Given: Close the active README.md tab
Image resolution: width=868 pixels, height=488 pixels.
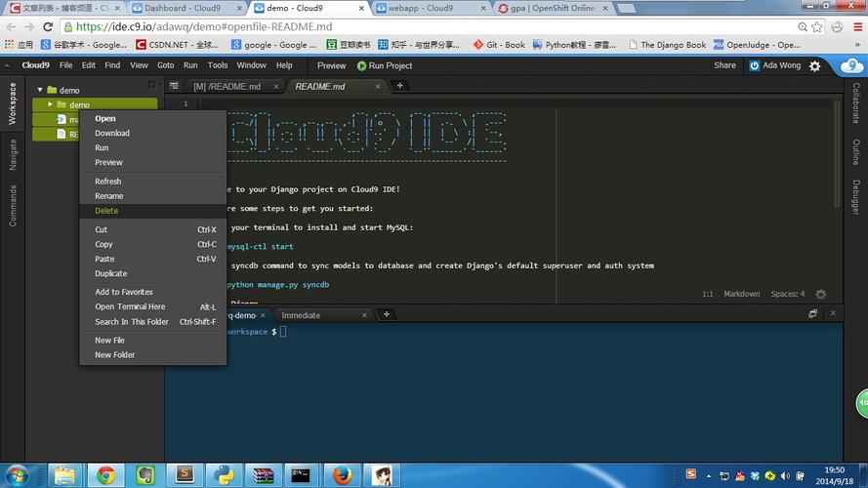Looking at the screenshot, I should point(378,86).
